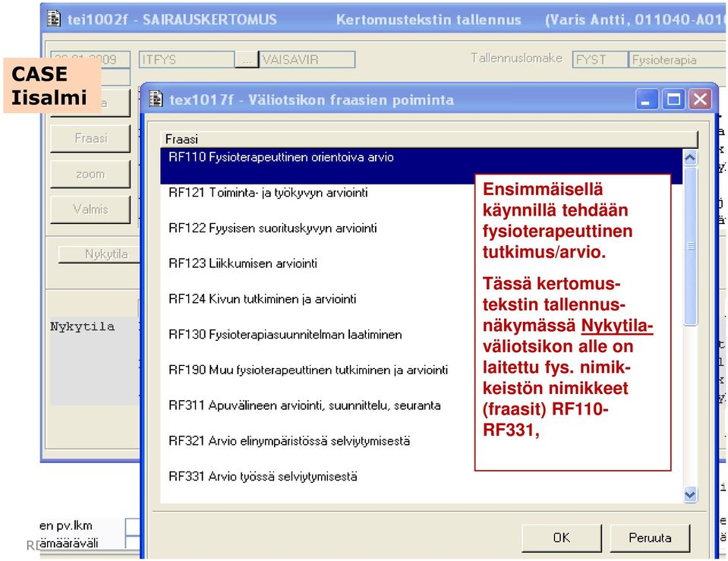Screen dimensions: 728x561
Task: Click Fraasi button in SAIRAUSKERTOMUS window
Action: click(90, 138)
